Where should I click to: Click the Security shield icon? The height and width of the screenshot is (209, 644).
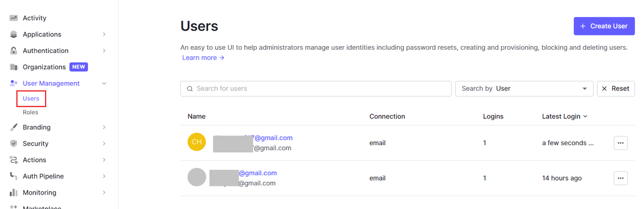click(x=14, y=144)
